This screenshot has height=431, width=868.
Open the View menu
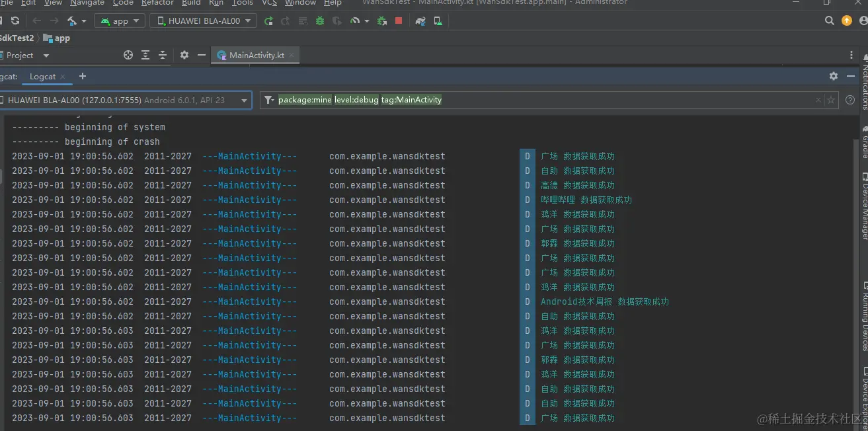(x=54, y=3)
